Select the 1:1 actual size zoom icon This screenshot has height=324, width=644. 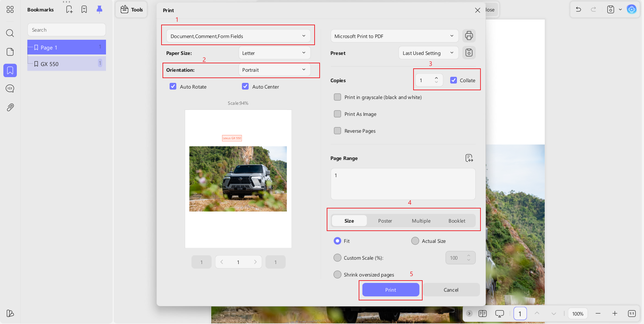point(632,313)
